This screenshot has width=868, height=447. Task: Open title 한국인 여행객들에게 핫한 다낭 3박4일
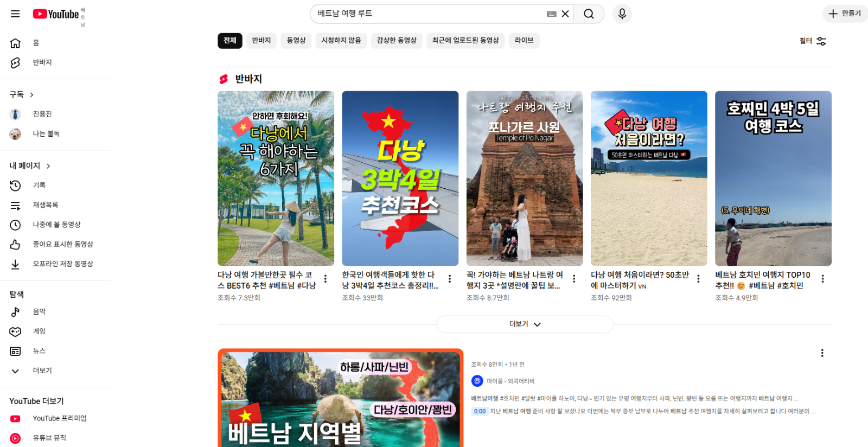tap(391, 280)
